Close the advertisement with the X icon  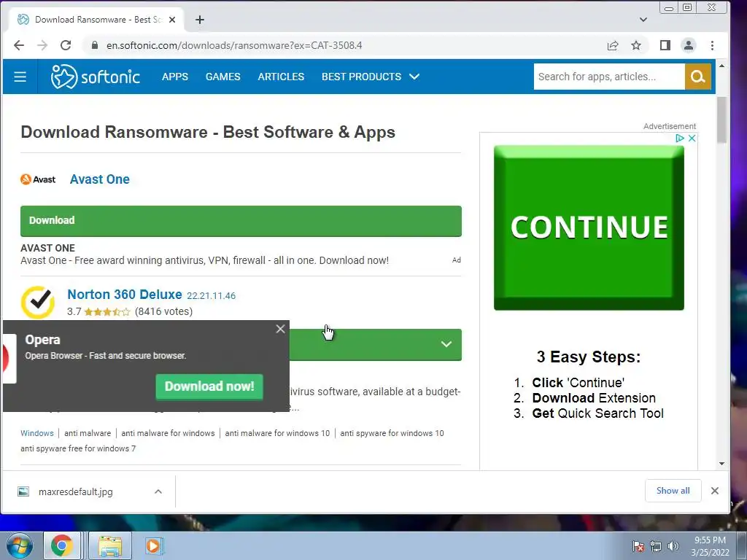(x=692, y=138)
